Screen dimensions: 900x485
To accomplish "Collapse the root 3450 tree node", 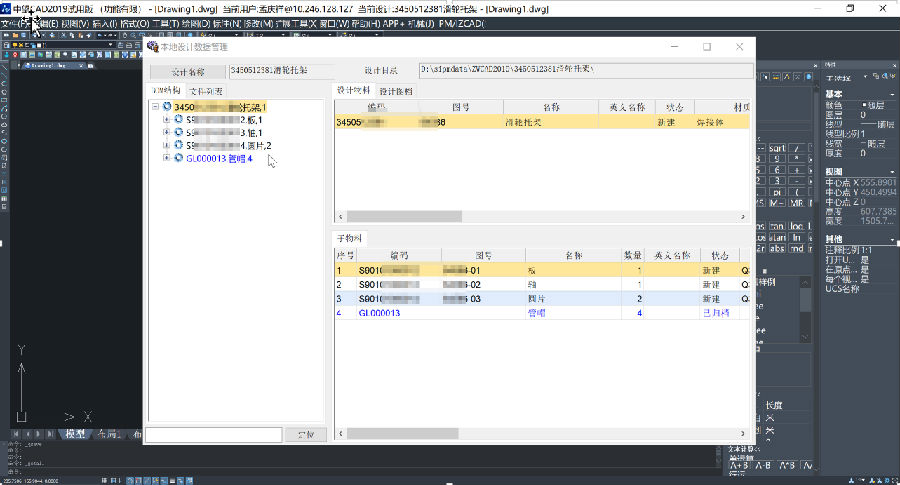I will click(155, 107).
